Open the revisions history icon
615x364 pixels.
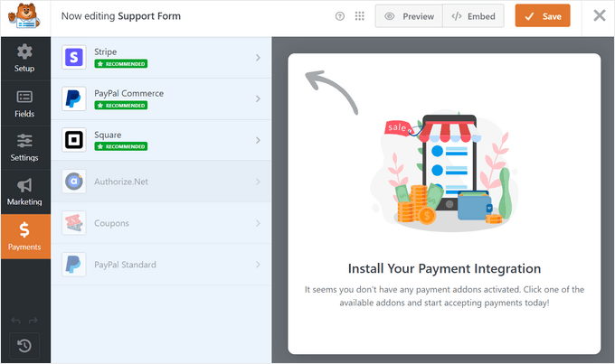coord(25,345)
